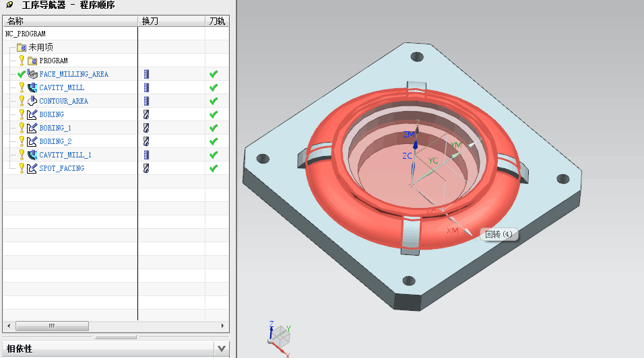The height and width of the screenshot is (358, 644).
Task: Click the XM axis handle arrow
Action: coord(468,231)
